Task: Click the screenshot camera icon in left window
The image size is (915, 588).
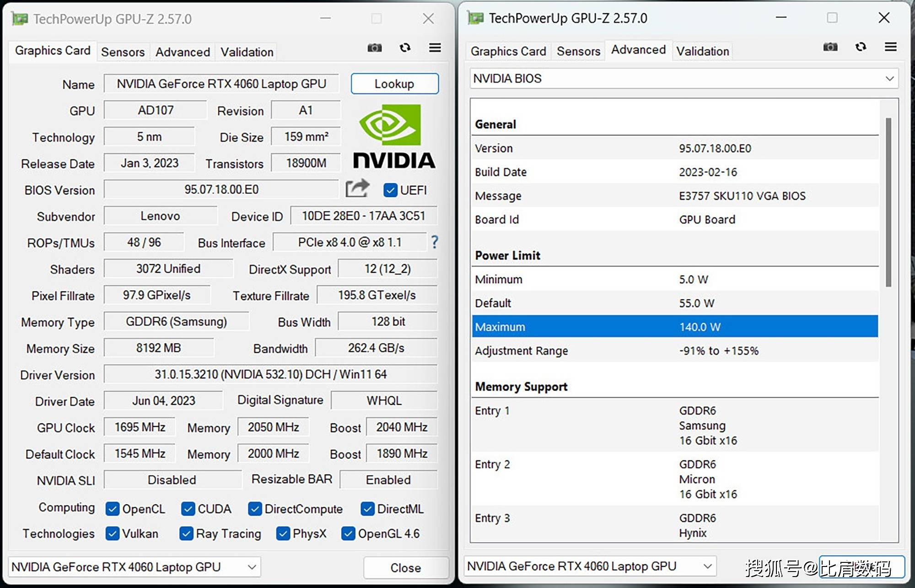Action: [374, 48]
